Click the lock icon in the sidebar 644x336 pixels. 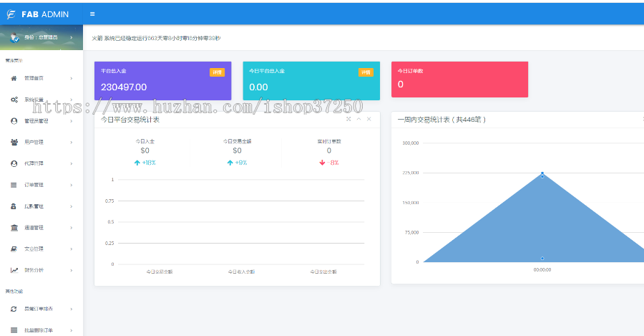pos(14,206)
